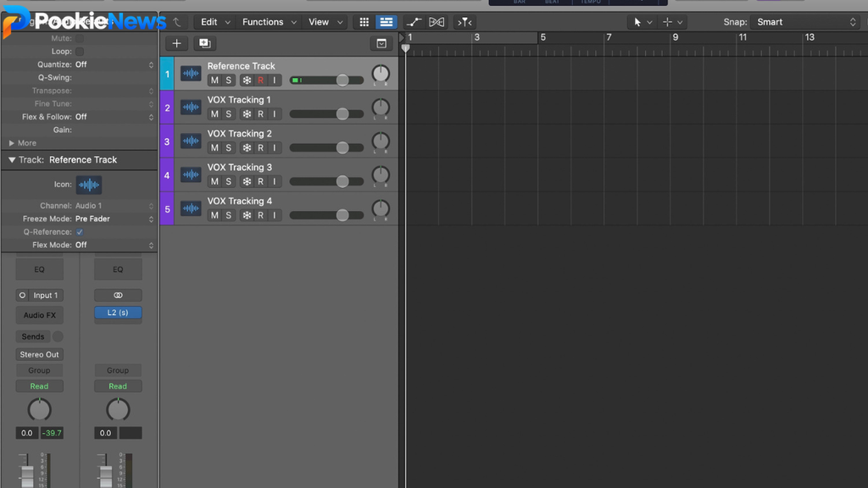The height and width of the screenshot is (488, 868).
Task: Click VOX Tracking 2 waveform icon
Action: pos(191,141)
